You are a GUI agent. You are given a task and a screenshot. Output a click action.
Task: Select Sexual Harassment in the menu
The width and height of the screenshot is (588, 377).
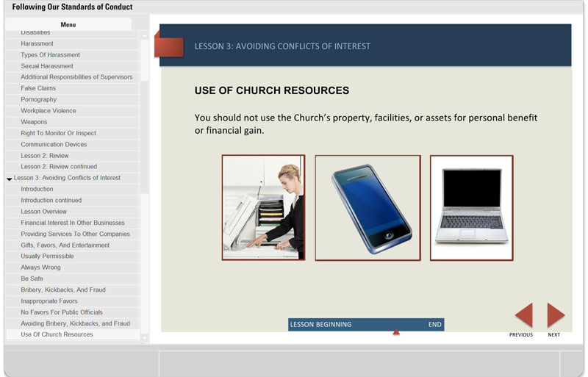(47, 66)
